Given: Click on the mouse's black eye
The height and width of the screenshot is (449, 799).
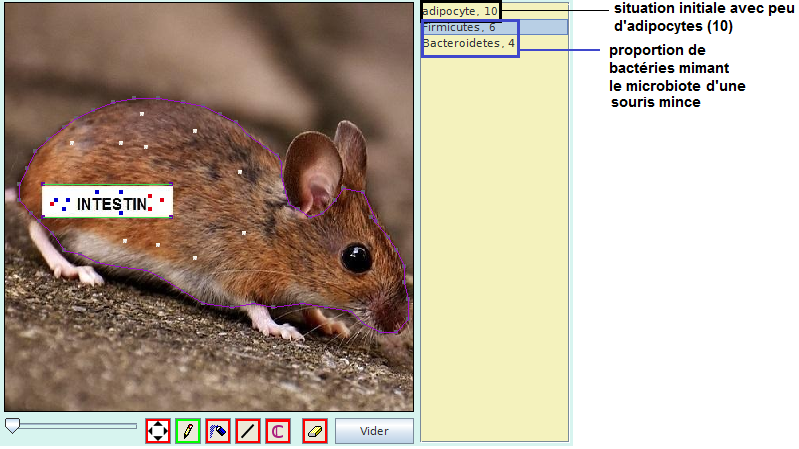Looking at the screenshot, I should [x=356, y=258].
